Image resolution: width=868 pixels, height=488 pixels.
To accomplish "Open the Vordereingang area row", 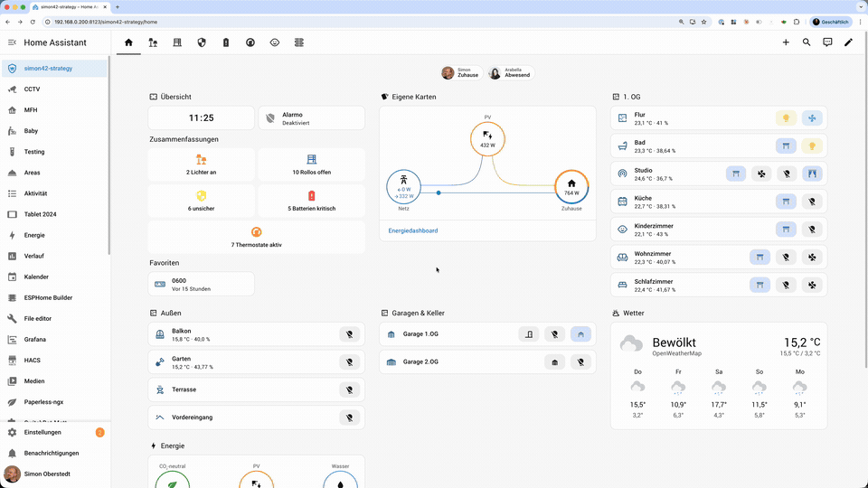I will [x=256, y=418].
